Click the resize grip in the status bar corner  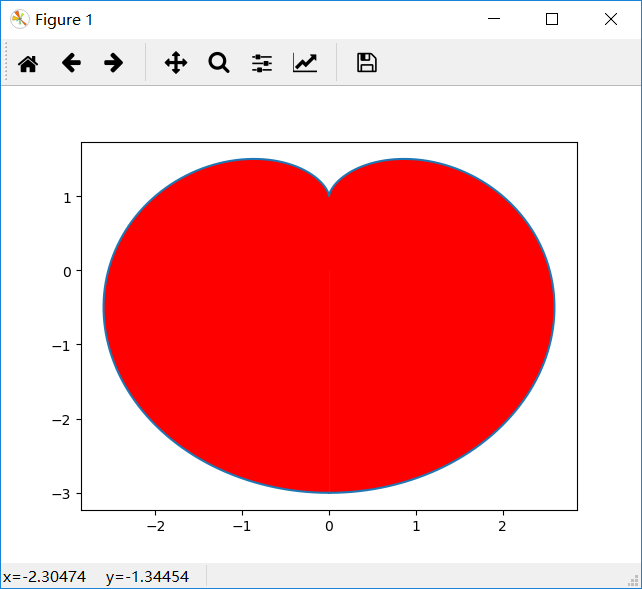(x=633, y=580)
